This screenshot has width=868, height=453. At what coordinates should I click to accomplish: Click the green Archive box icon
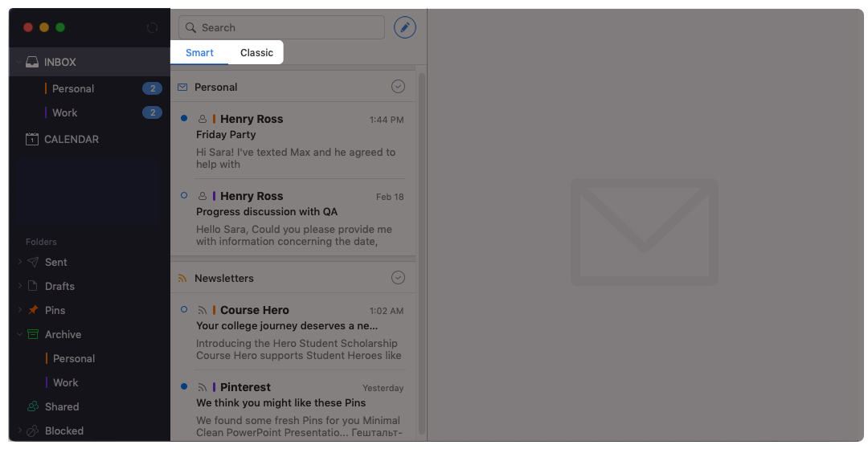[33, 334]
